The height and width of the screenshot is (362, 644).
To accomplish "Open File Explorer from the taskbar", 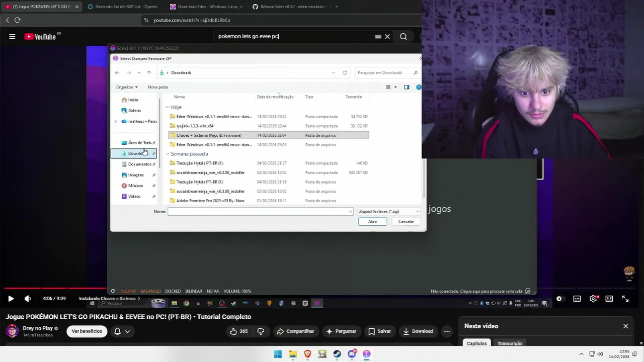I will 293,354.
